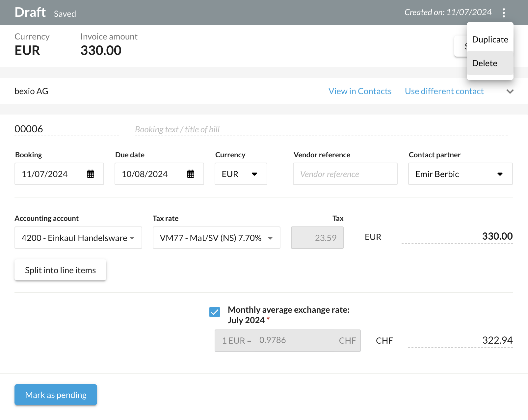Viewport: 528px width, 420px height.
Task: Expand the Accounting account dropdown
Action: click(x=78, y=238)
